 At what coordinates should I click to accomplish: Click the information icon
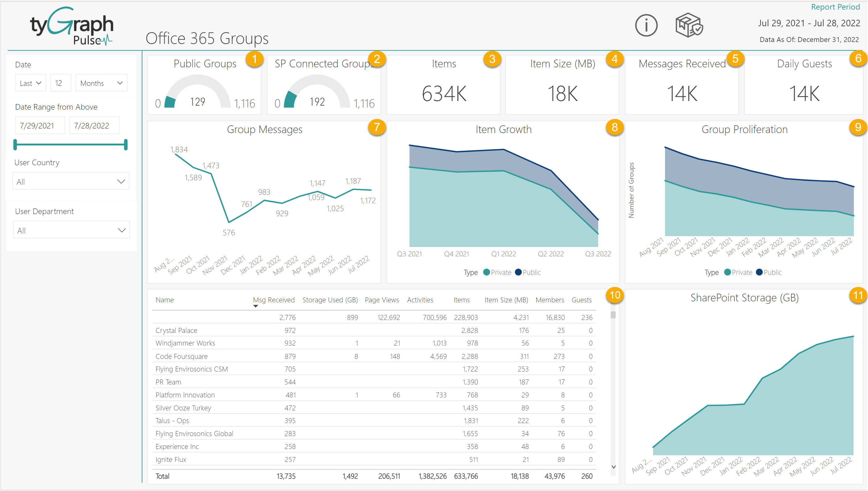[646, 25]
